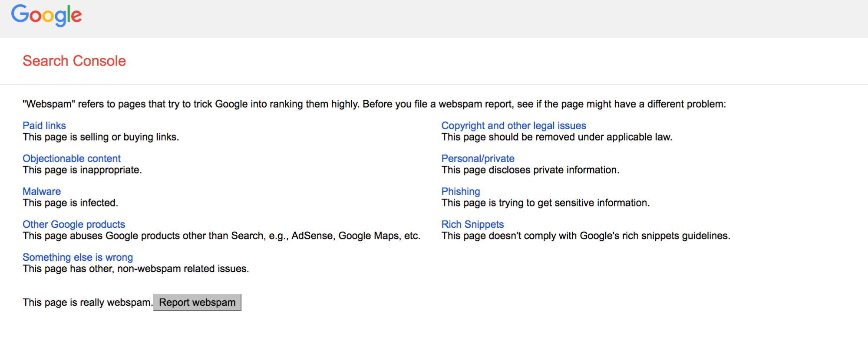Viewport: 868px width, 341px height.
Task: Open Copyright and other legal issues
Action: click(514, 126)
